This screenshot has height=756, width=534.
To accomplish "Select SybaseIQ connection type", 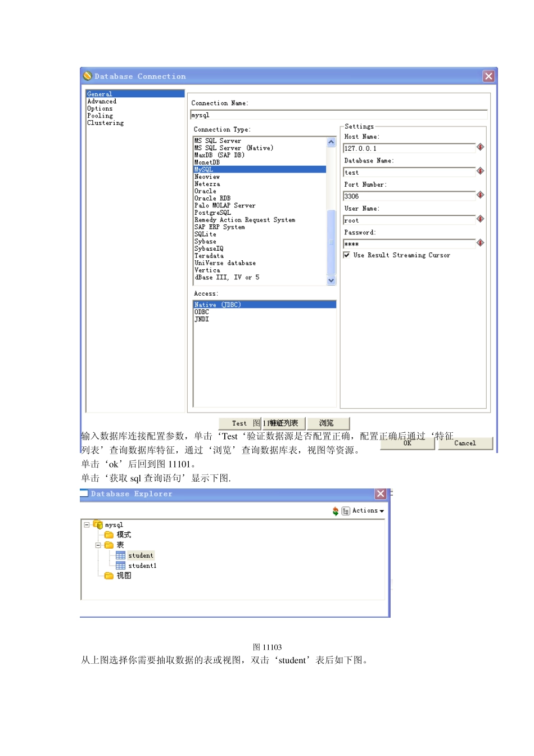I will [209, 249].
